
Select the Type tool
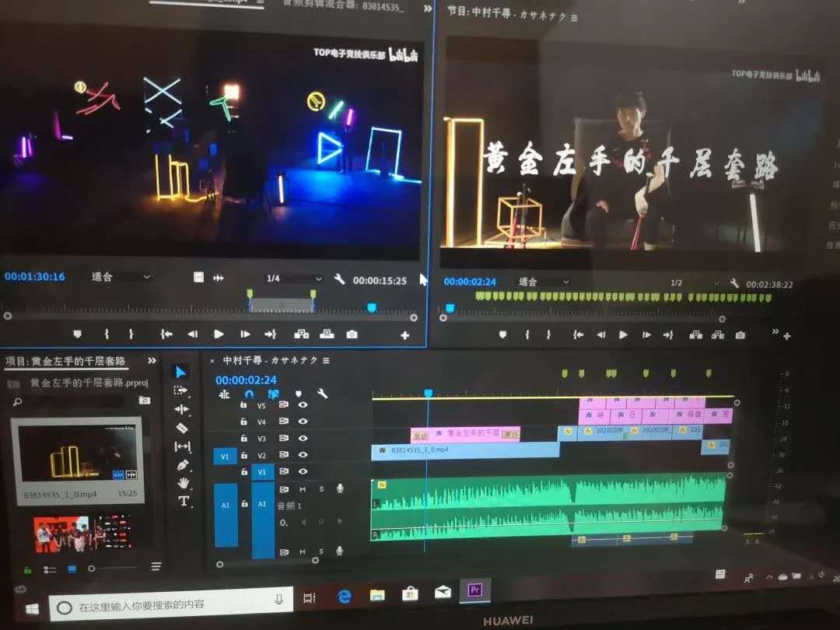click(x=184, y=502)
